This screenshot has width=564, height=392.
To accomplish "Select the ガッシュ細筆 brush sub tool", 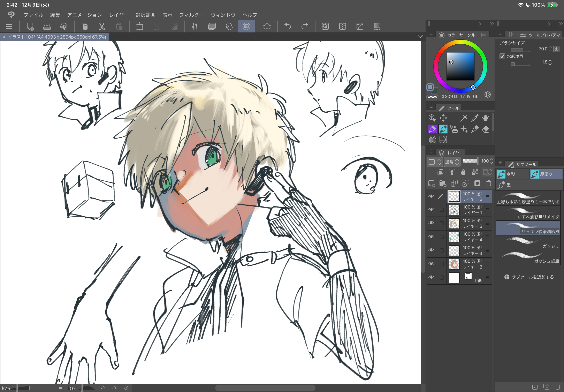I will click(x=528, y=257).
